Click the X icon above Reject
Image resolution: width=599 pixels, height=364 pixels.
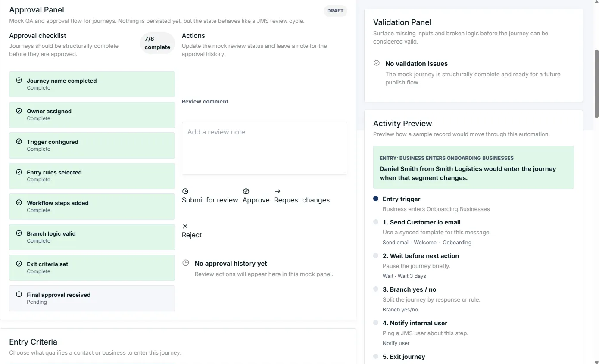pos(185,226)
